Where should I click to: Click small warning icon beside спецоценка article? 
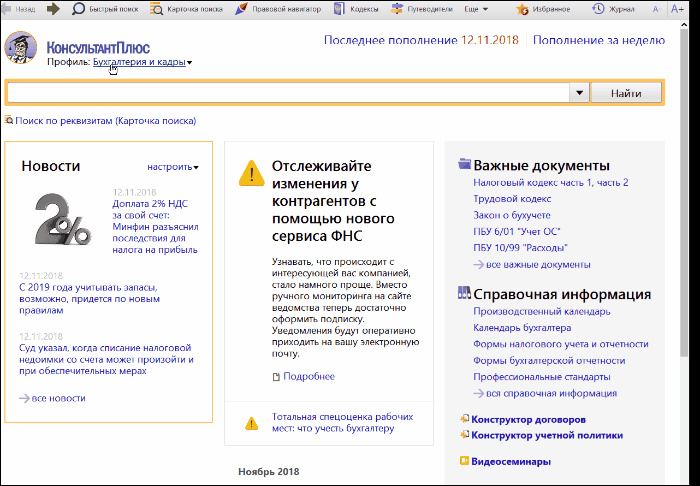[x=251, y=423]
